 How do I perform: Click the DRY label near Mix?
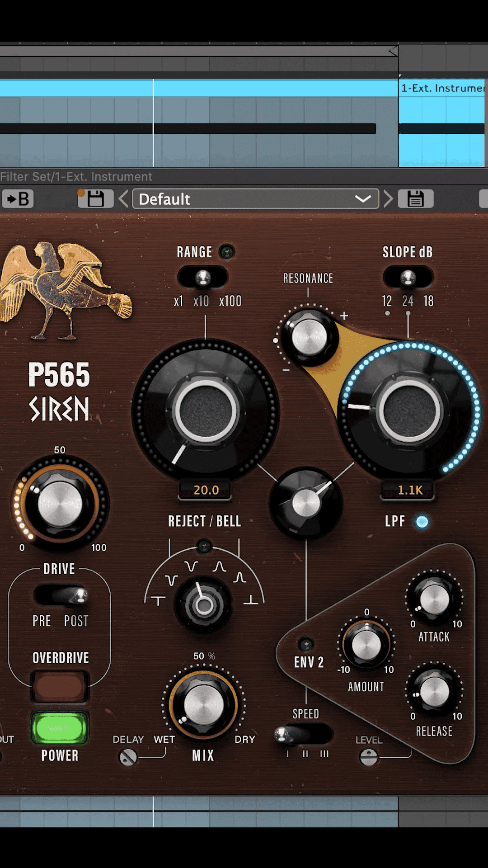(x=245, y=740)
